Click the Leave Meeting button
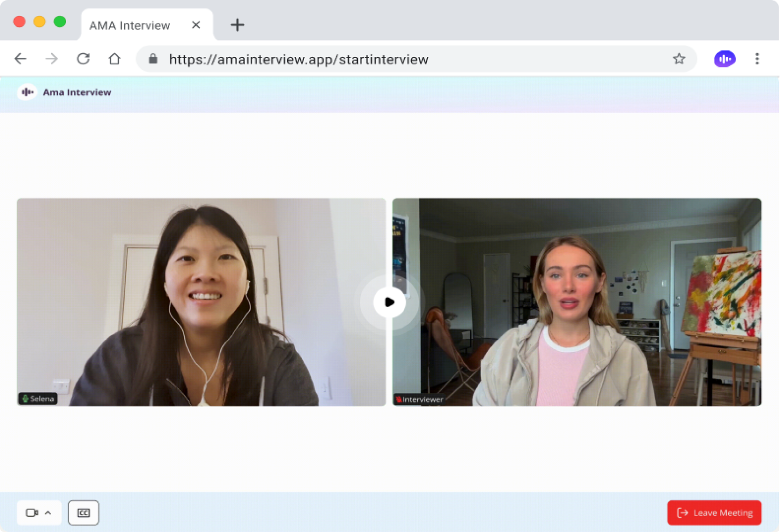 click(714, 513)
